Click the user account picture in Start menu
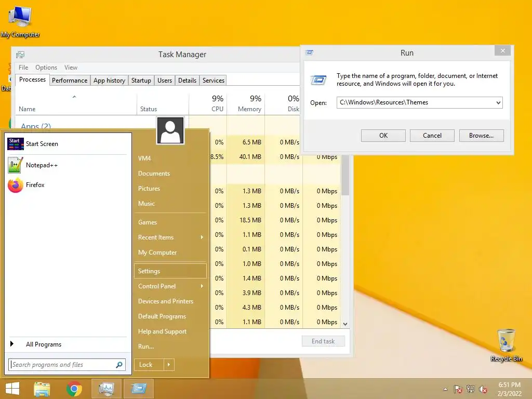This screenshot has width=532, height=399. [x=170, y=130]
